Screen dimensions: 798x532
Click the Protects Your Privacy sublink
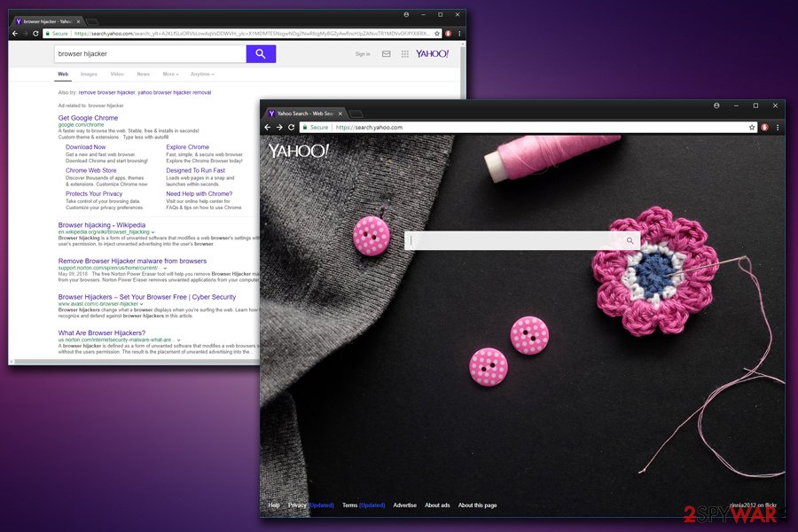94,194
